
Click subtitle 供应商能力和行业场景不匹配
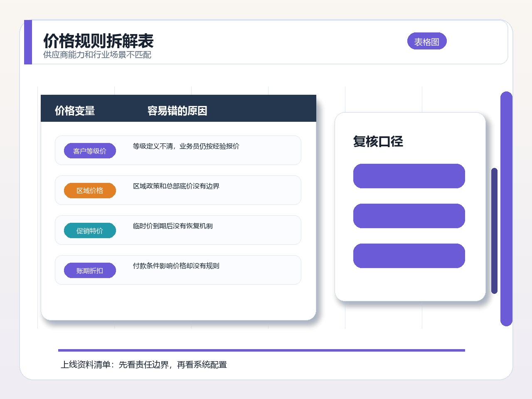pyautogui.click(x=97, y=55)
